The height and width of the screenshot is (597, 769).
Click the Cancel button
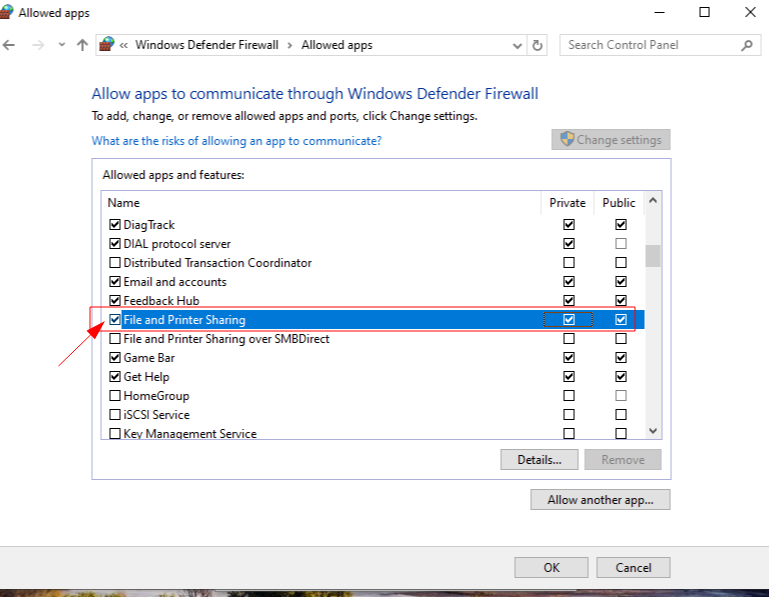633,568
